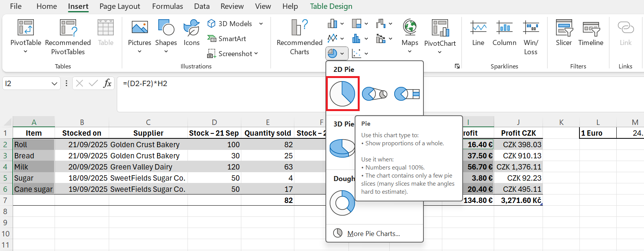Switch to the Formulas tab

pos(168,6)
